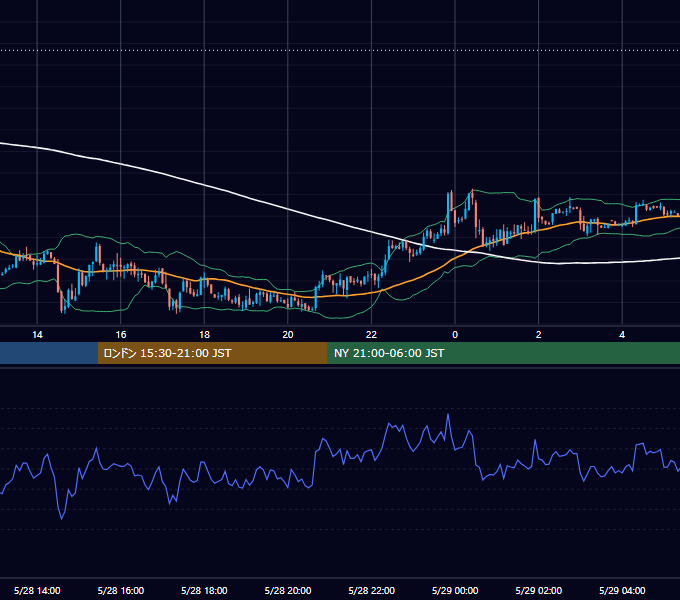Screen dimensions: 680x600
Task: Click the NY 21:00-06:00 JST session bar
Action: tap(503, 353)
